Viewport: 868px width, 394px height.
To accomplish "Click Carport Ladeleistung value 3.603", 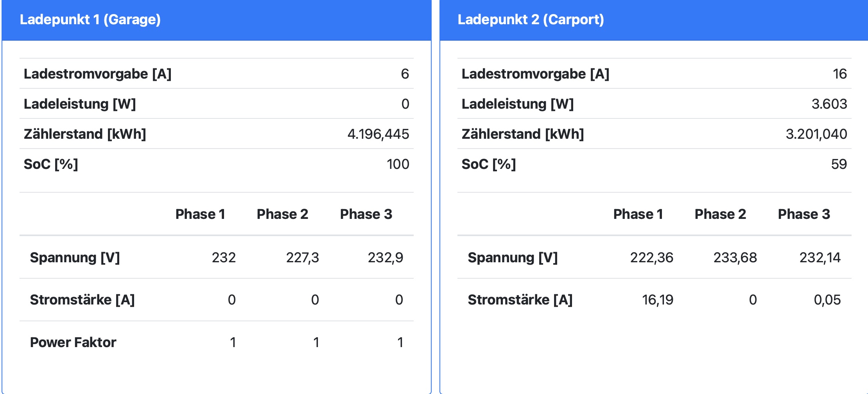I will [x=829, y=104].
